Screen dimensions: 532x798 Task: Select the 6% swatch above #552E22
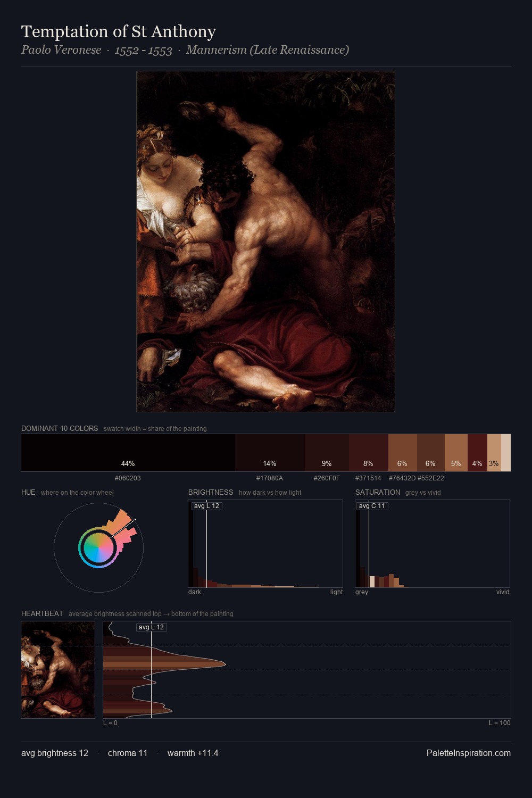tap(431, 453)
